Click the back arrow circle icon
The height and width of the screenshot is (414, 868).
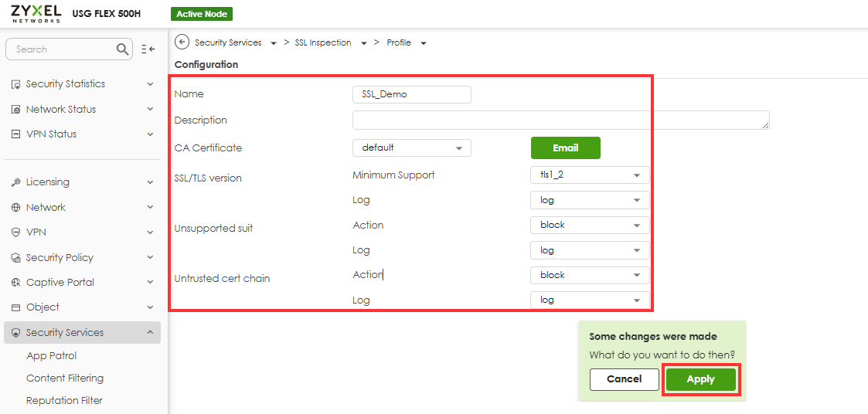coord(182,42)
